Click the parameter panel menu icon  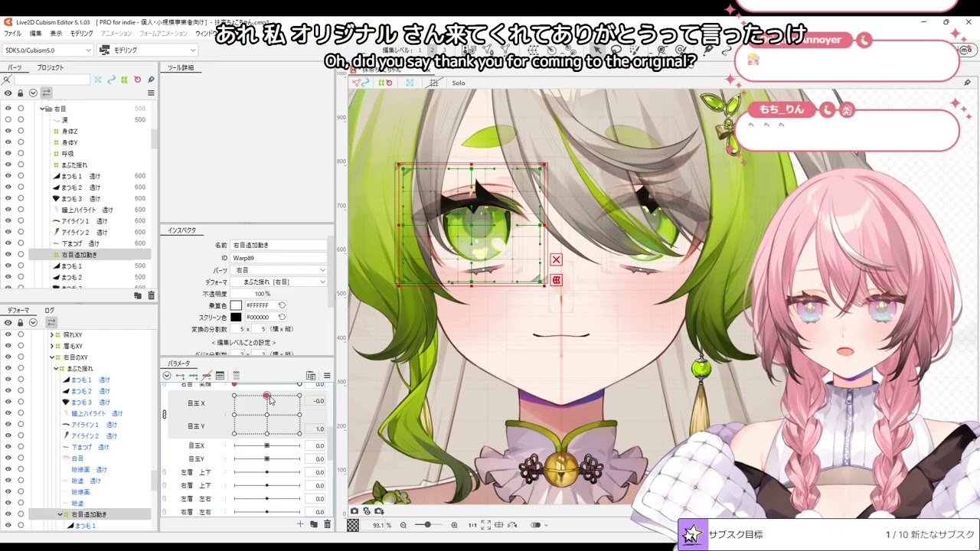(327, 376)
